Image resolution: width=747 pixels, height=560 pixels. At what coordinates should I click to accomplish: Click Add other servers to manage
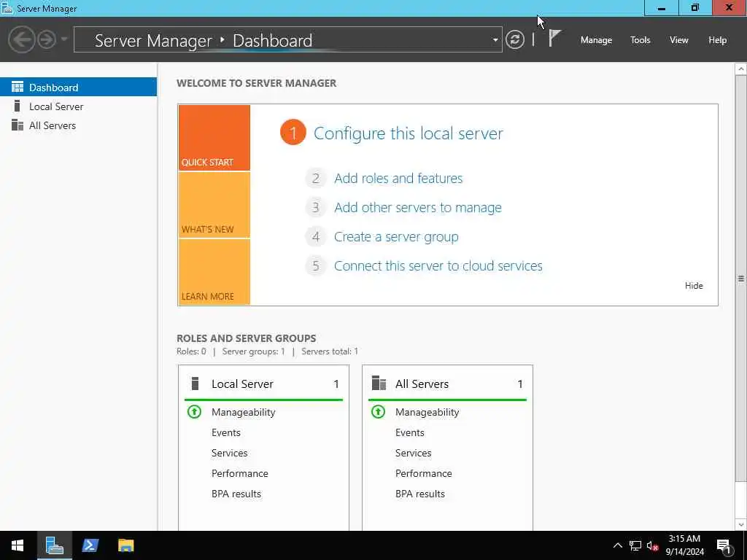click(418, 208)
